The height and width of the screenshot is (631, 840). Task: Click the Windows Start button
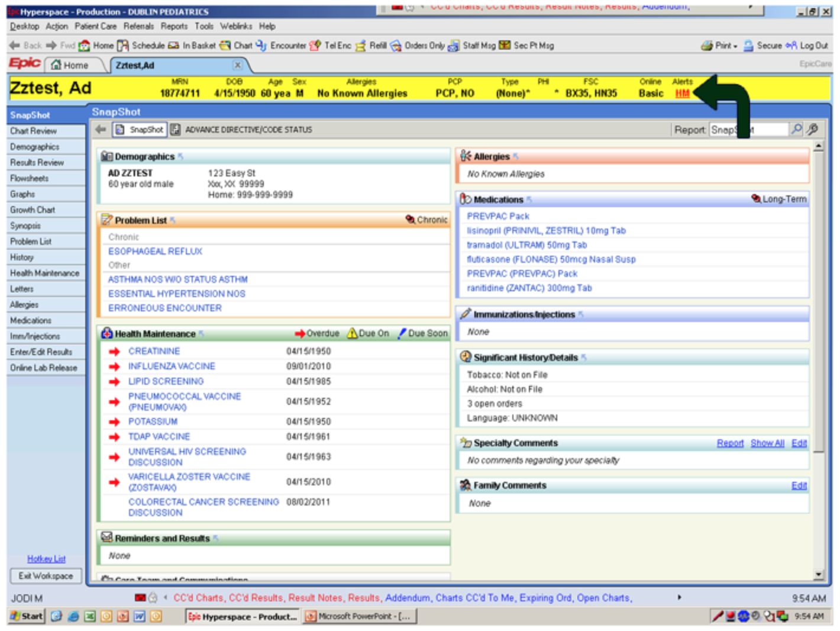coord(27,616)
